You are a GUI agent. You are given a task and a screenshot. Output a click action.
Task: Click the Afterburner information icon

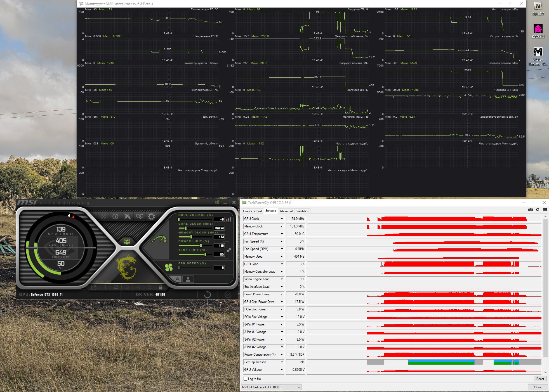point(115,217)
